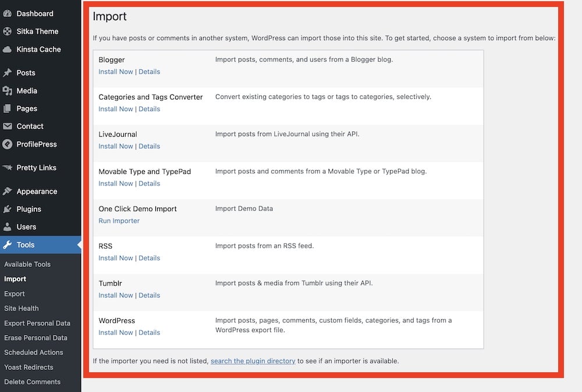This screenshot has height=392, width=582.
Task: Open Export under Tools
Action: [15, 294]
